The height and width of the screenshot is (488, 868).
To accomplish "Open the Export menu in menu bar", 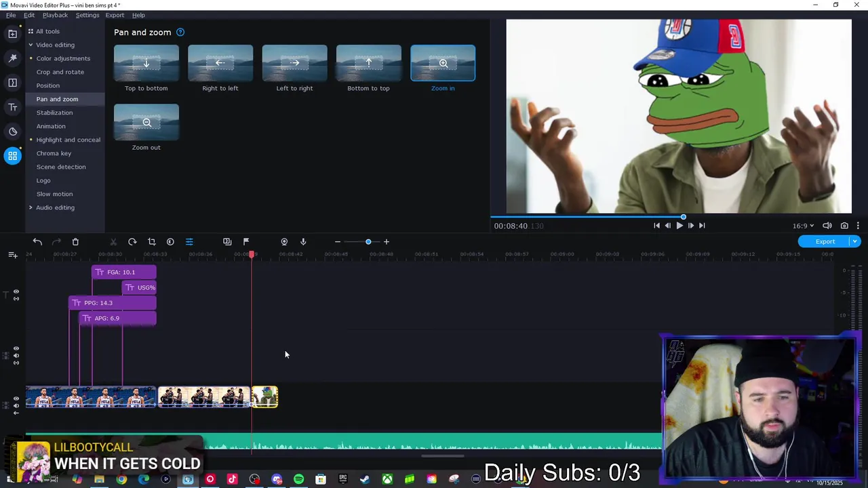I will (115, 15).
